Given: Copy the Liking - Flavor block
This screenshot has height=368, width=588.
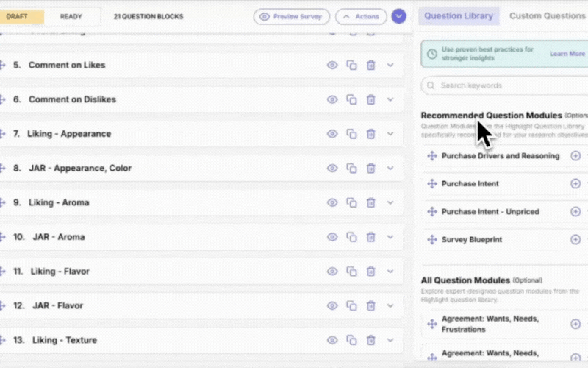Looking at the screenshot, I should [351, 272].
